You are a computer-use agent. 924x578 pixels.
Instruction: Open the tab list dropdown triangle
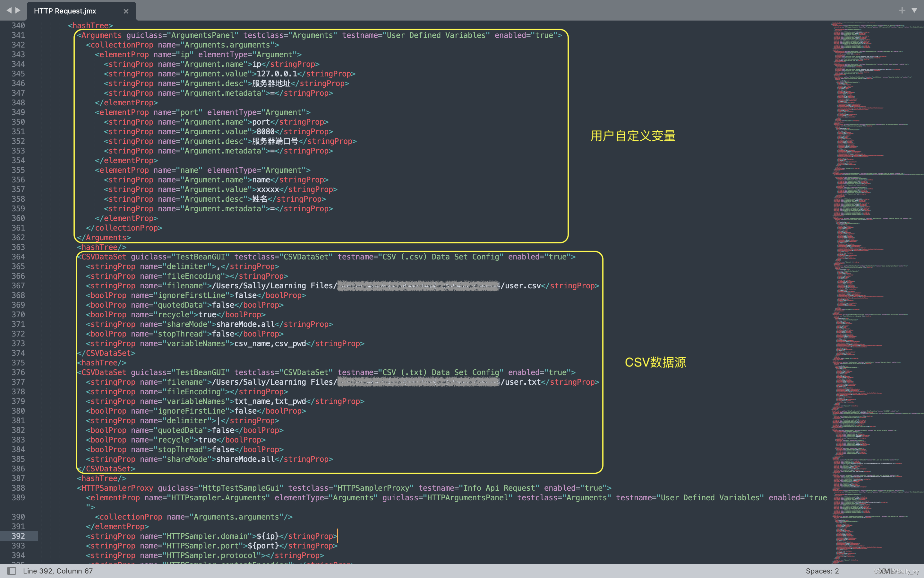click(914, 10)
